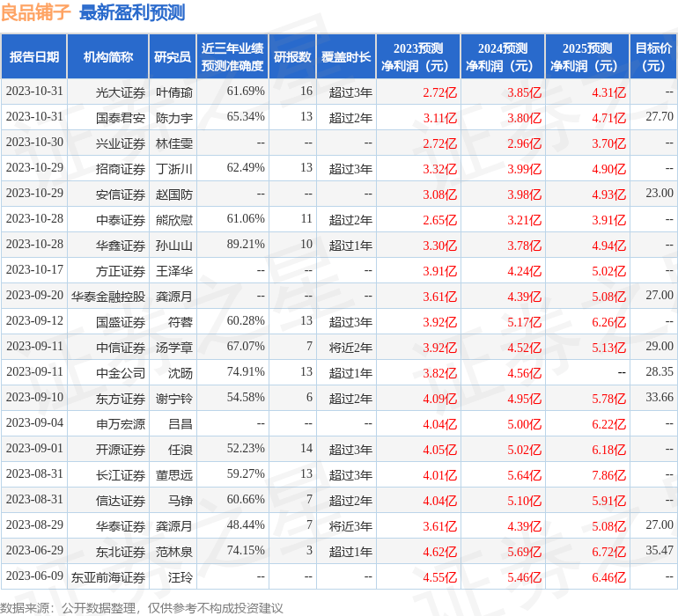Click the 研报数 column header
Image resolution: width=678 pixels, height=616 pixels.
292,56
